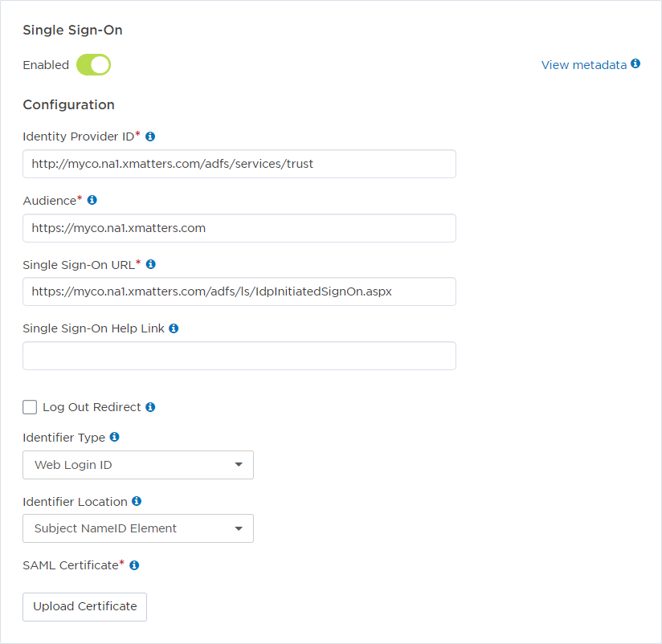
Task: Open the Identifier Type dropdown
Action: point(138,465)
